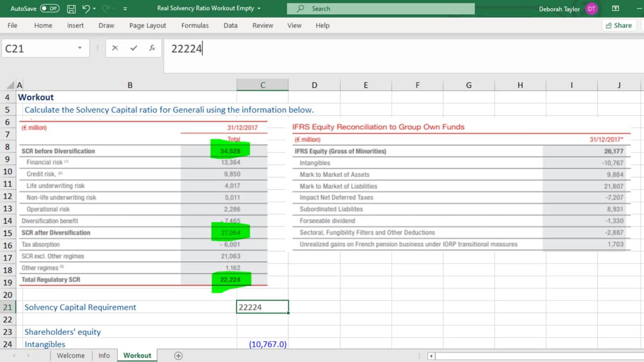Click the Shareholders' equity label cell
This screenshot has height=362, width=644.
(x=63, y=332)
